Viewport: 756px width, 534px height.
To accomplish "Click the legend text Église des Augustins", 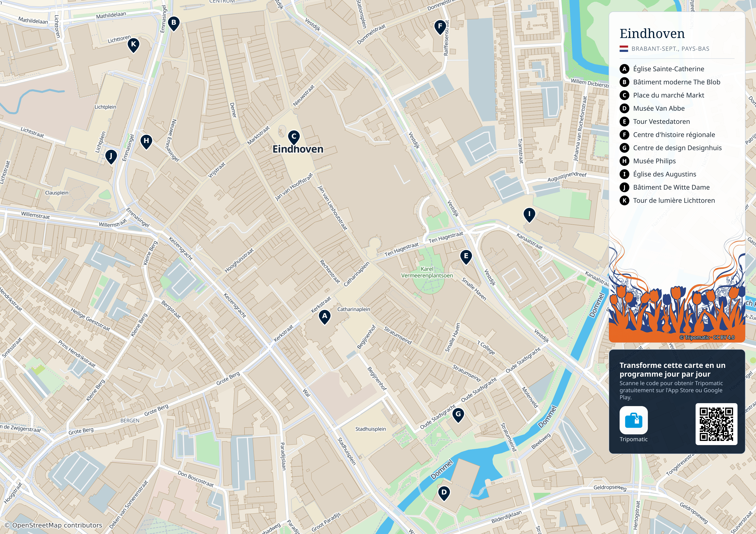I will [664, 174].
